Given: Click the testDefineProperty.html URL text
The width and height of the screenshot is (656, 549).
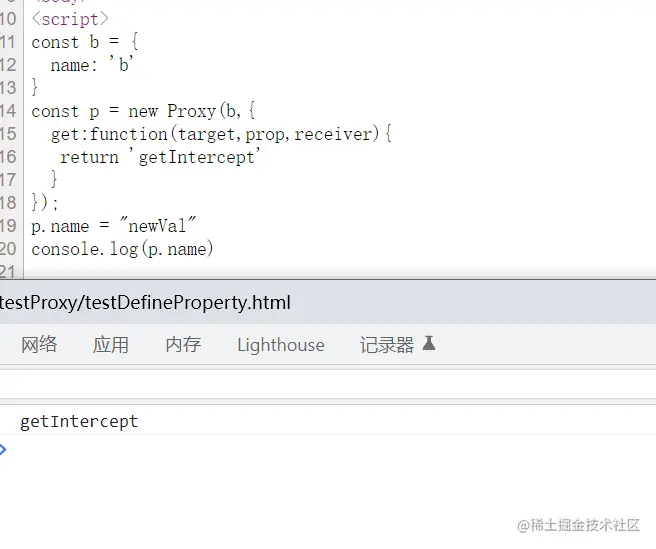Looking at the screenshot, I should pos(145,303).
